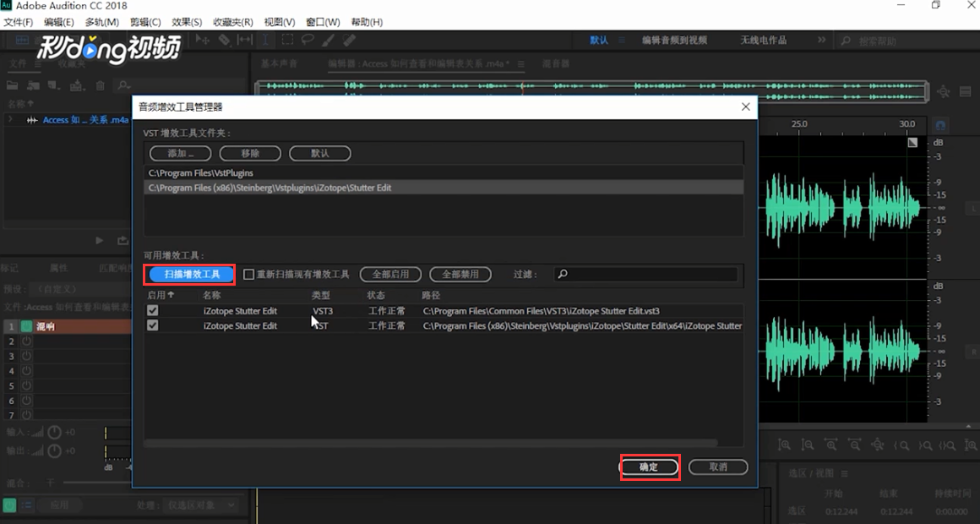Select the Razor tool in toolbar
Viewport: 980px width, 524px height.
pyautogui.click(x=224, y=40)
